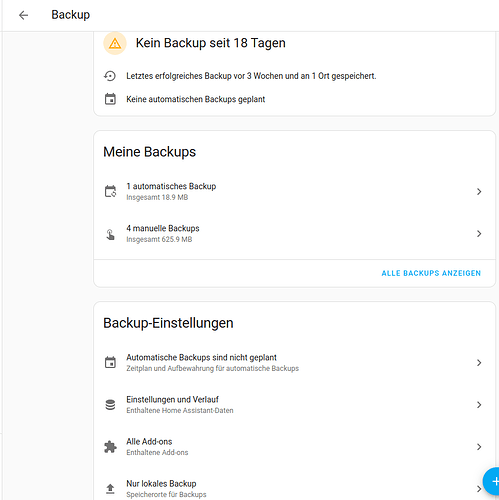Click the 'Meine Backups' heading

[149, 152]
